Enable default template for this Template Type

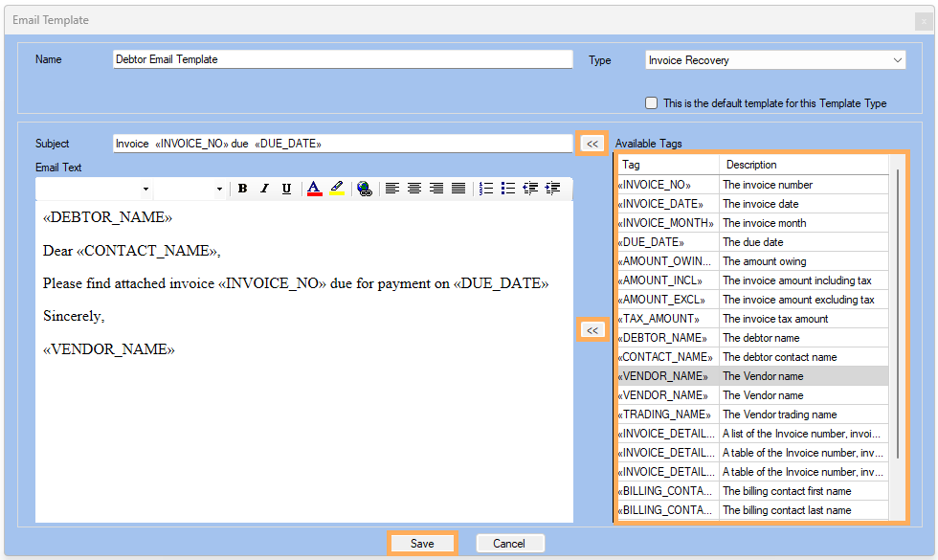(652, 103)
